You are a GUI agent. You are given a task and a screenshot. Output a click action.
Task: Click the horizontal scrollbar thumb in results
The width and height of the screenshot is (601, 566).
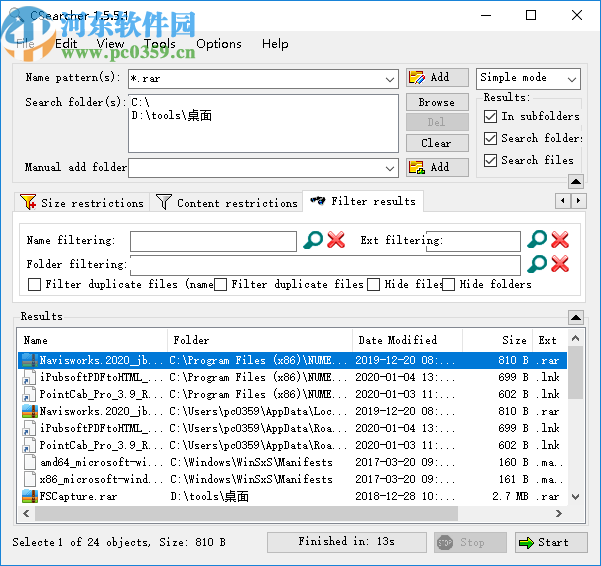click(x=246, y=514)
